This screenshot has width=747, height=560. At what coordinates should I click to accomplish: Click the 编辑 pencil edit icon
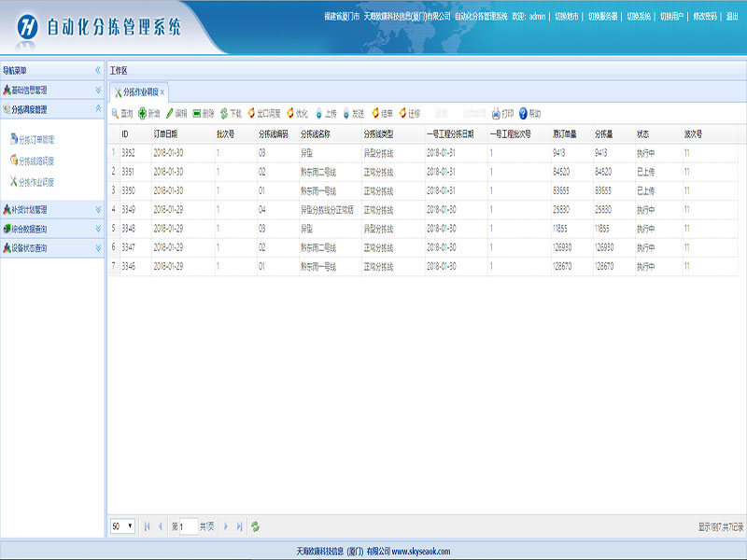coord(169,114)
